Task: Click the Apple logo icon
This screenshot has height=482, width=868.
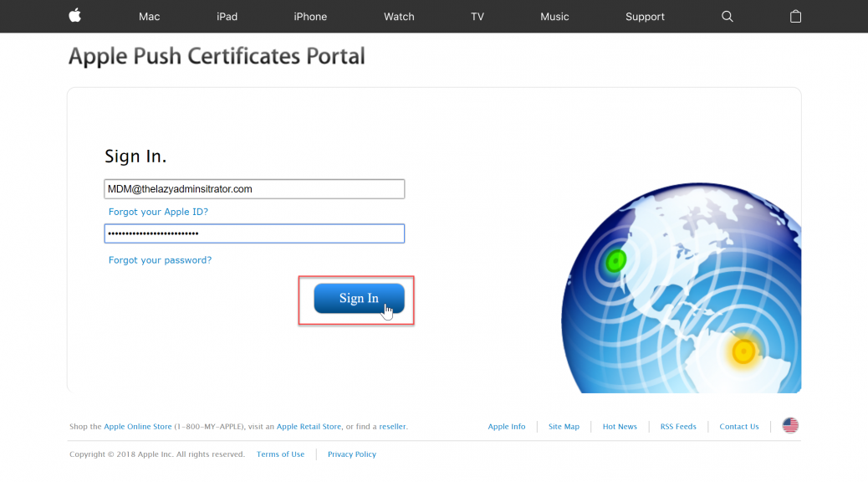Action: click(74, 16)
